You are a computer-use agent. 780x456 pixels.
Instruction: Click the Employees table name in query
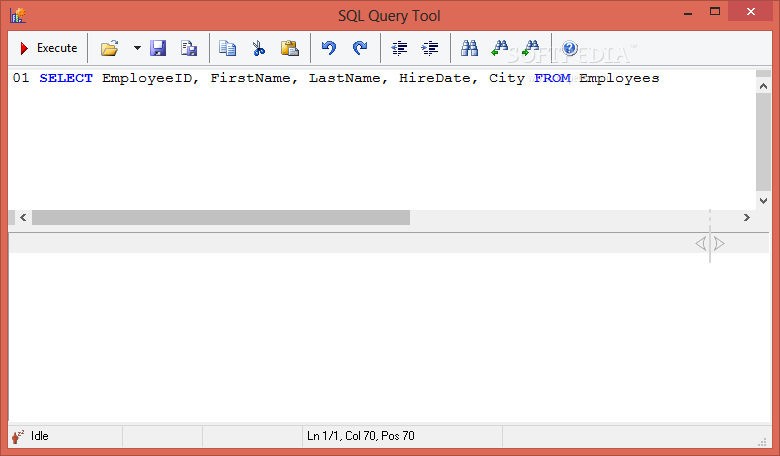pos(619,79)
